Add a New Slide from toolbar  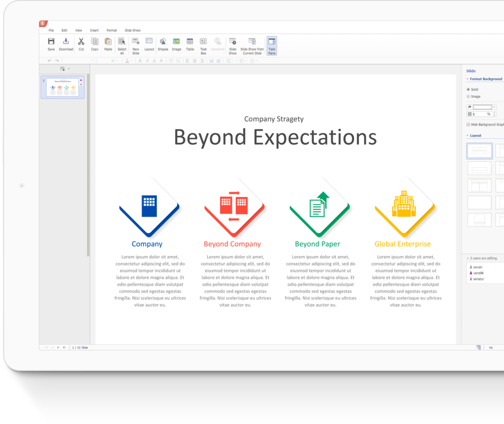pyautogui.click(x=136, y=42)
